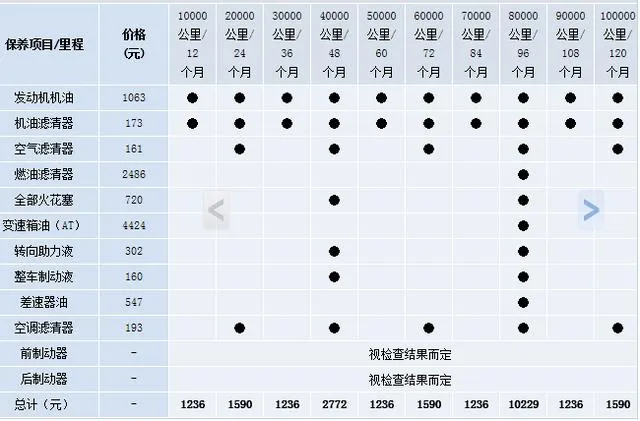The width and height of the screenshot is (640, 421).
Task: Select the 整车制动液 row label
Action: pyautogui.click(x=44, y=277)
